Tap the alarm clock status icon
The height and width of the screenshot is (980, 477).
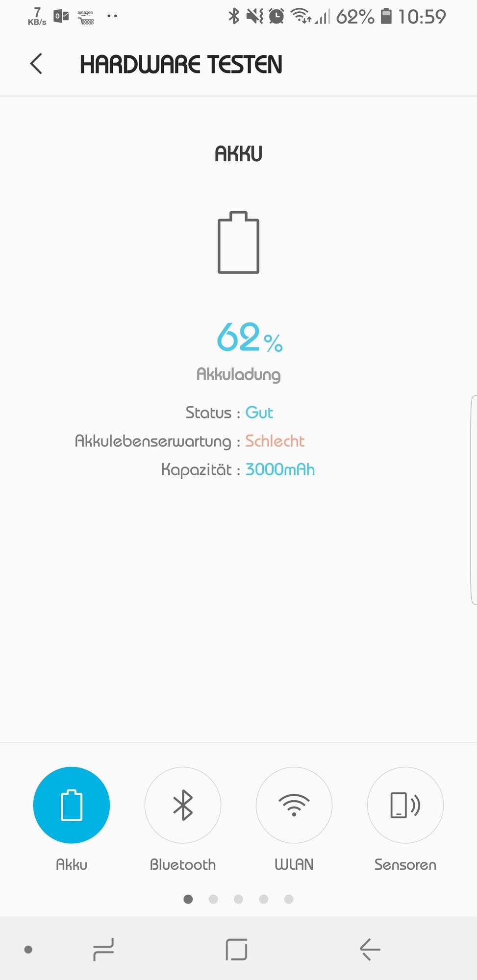click(x=276, y=16)
